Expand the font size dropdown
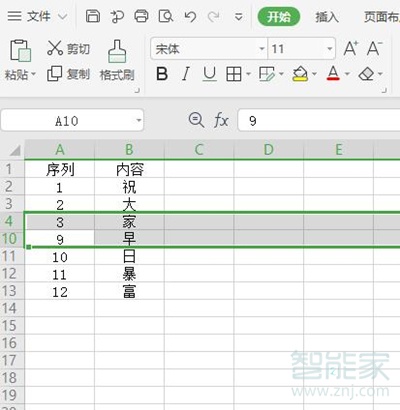Screen dimensions: 400x410 (330, 49)
